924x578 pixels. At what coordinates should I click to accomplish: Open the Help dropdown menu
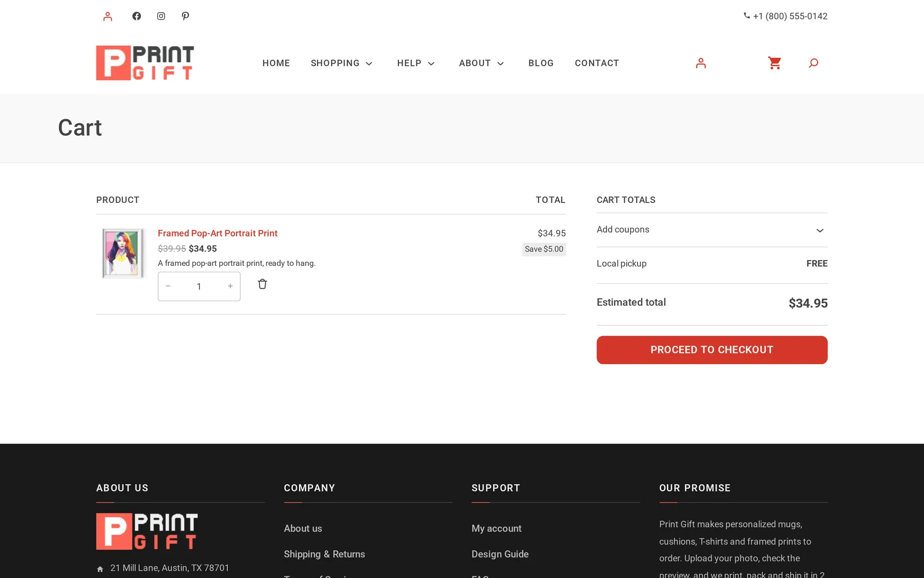coord(416,63)
